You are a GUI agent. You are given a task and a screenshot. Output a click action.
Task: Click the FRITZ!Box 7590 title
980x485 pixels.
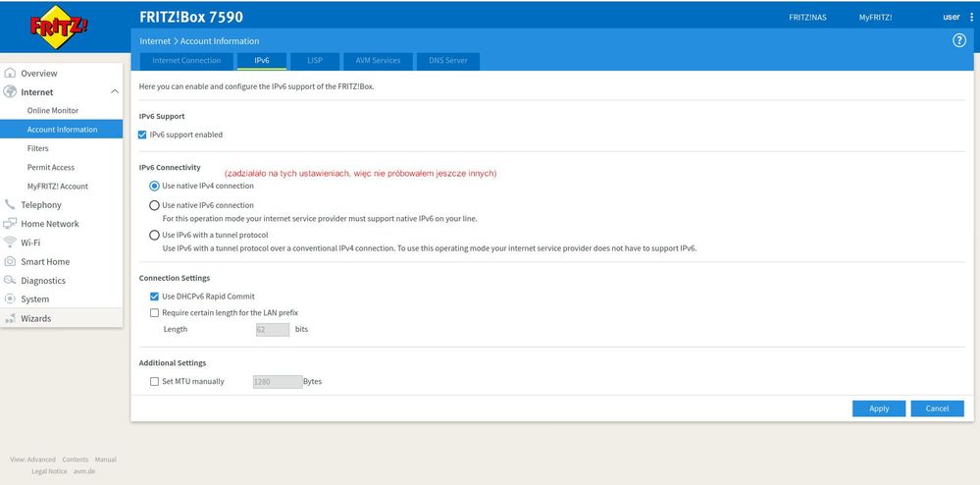click(x=191, y=17)
